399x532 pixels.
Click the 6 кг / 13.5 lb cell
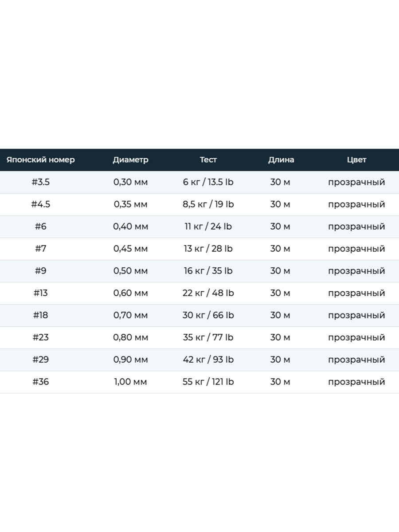point(208,182)
